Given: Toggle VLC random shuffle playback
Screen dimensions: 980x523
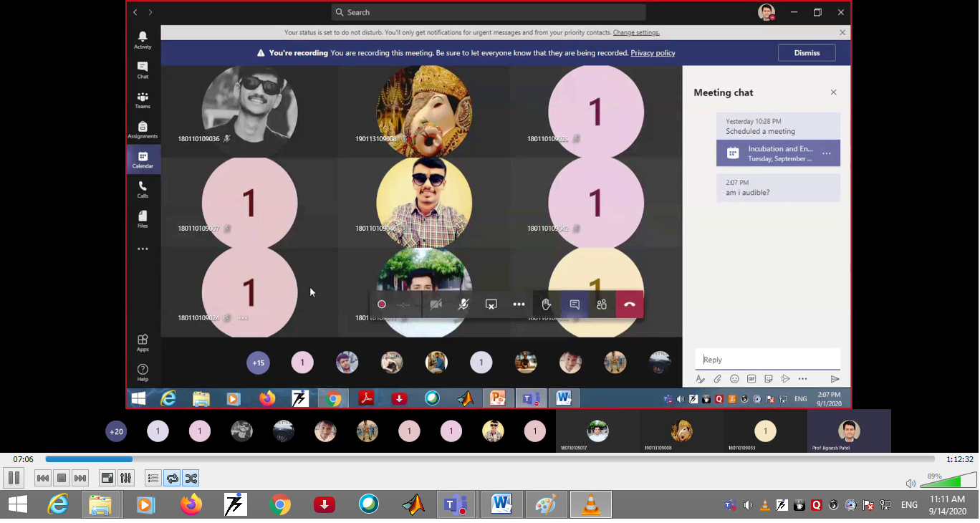Looking at the screenshot, I should (x=191, y=478).
